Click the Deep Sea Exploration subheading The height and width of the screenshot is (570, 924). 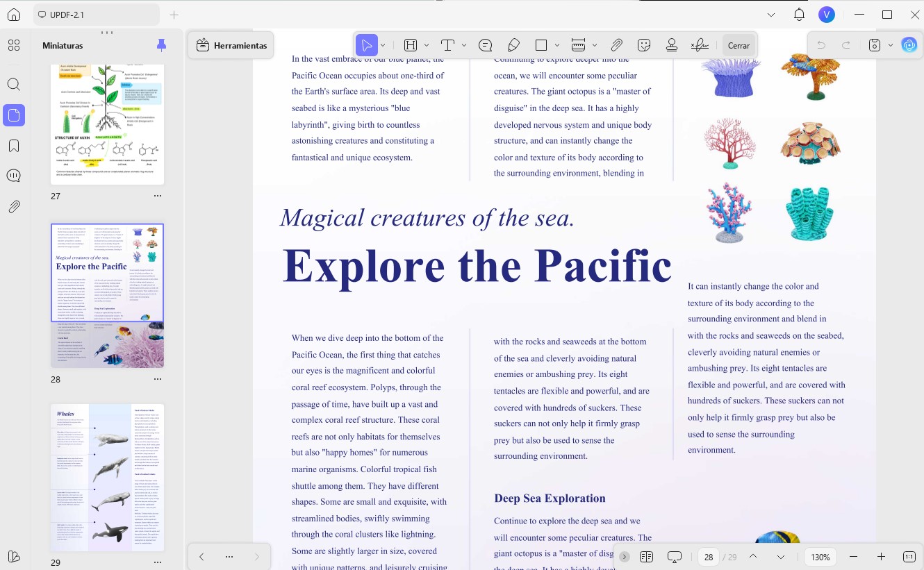point(550,498)
